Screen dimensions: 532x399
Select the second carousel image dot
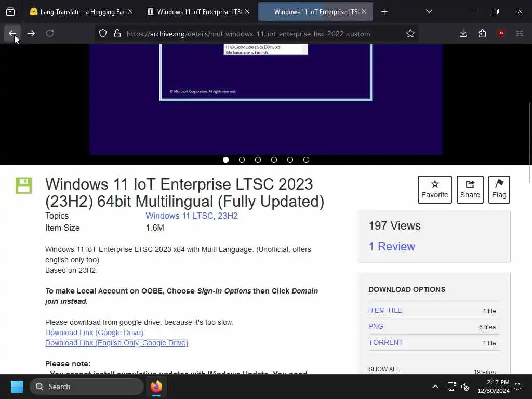pyautogui.click(x=242, y=160)
